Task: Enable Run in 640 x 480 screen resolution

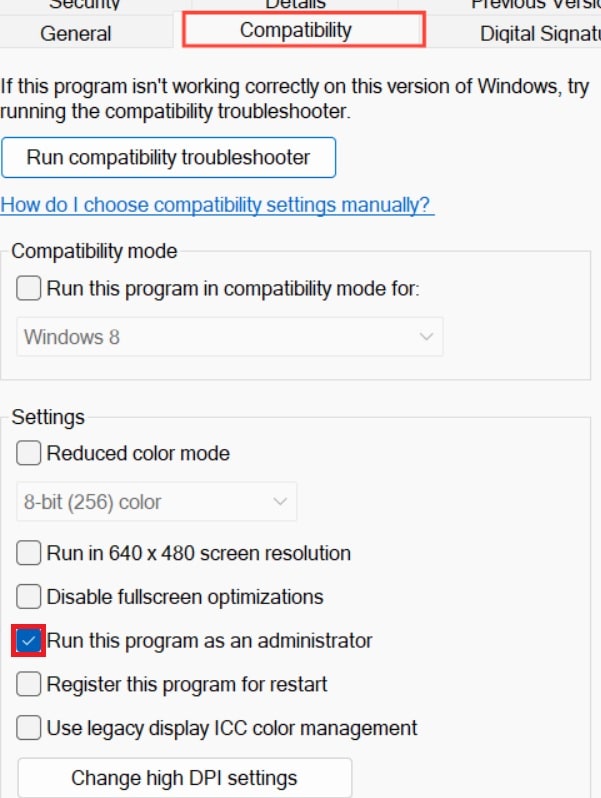Action: 29,553
